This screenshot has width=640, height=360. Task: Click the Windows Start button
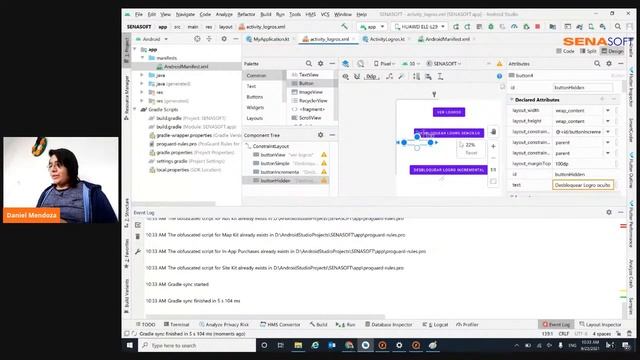tap(130, 345)
